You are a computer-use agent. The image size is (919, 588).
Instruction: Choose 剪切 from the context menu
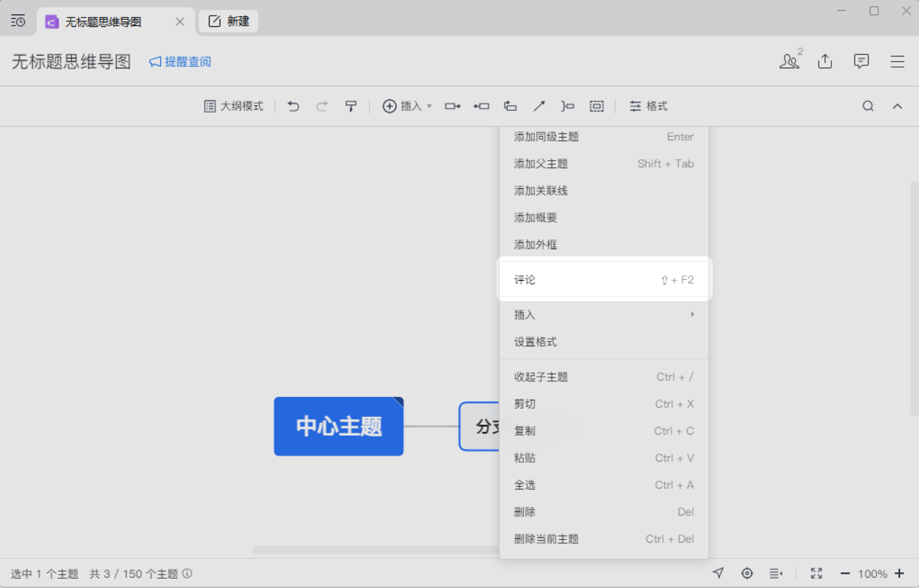click(604, 404)
